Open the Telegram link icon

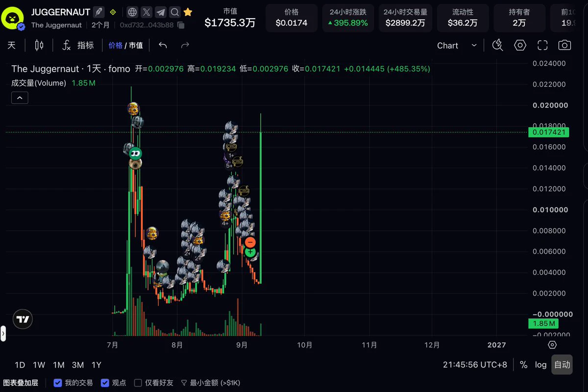[x=160, y=12]
